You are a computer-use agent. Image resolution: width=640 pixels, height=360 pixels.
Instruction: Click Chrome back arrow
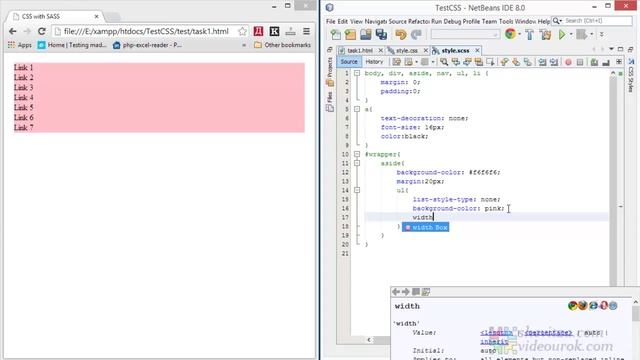click(x=13, y=31)
